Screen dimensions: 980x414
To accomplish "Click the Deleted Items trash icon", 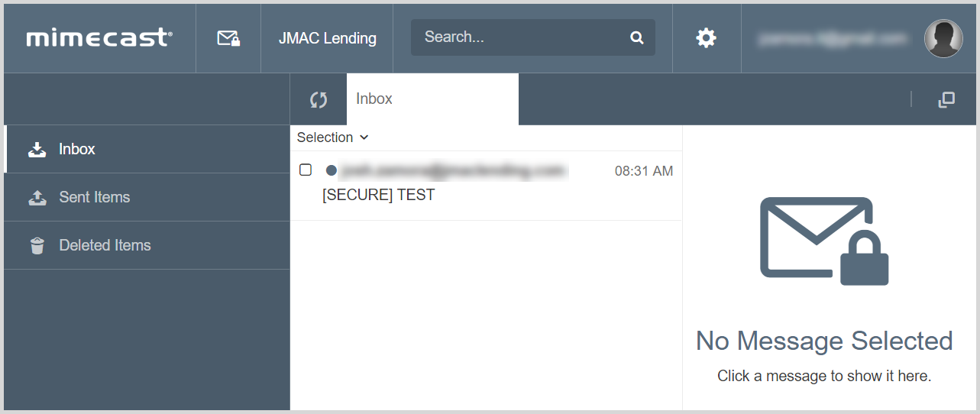I will (37, 245).
